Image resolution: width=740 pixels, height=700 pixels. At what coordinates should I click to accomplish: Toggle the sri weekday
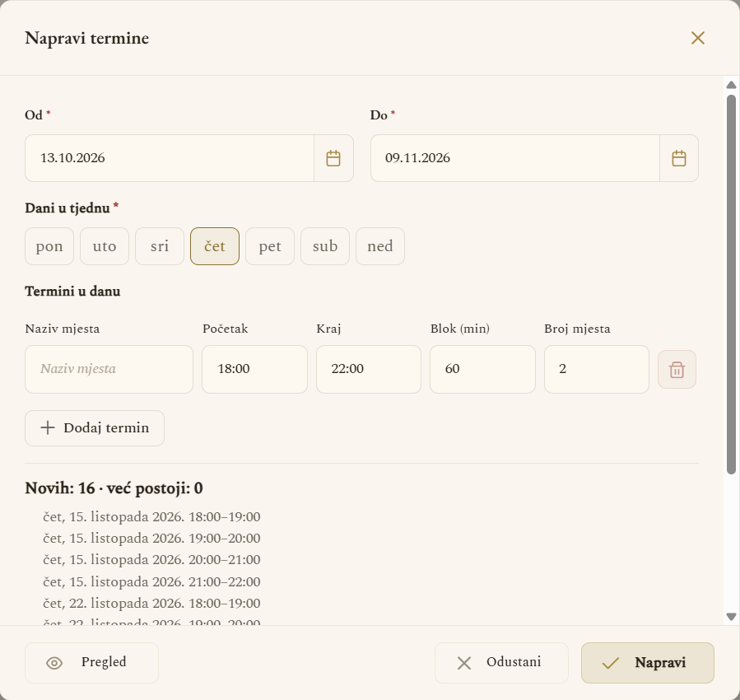click(x=160, y=246)
